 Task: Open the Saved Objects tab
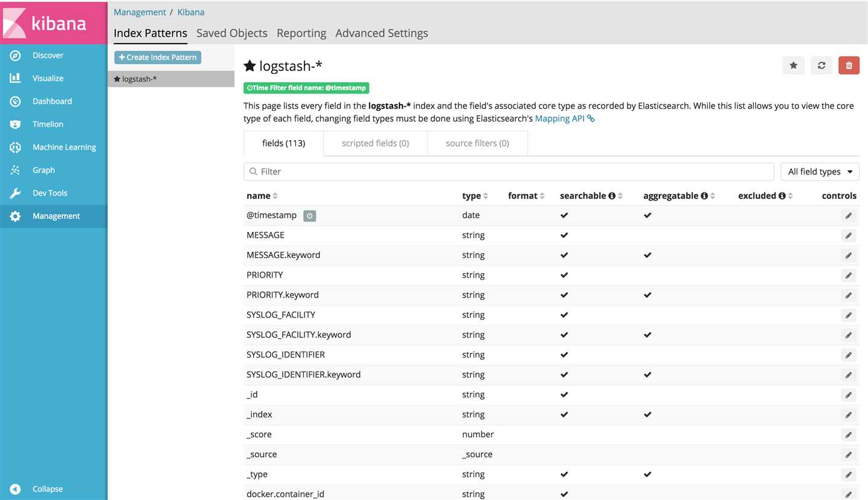point(232,33)
